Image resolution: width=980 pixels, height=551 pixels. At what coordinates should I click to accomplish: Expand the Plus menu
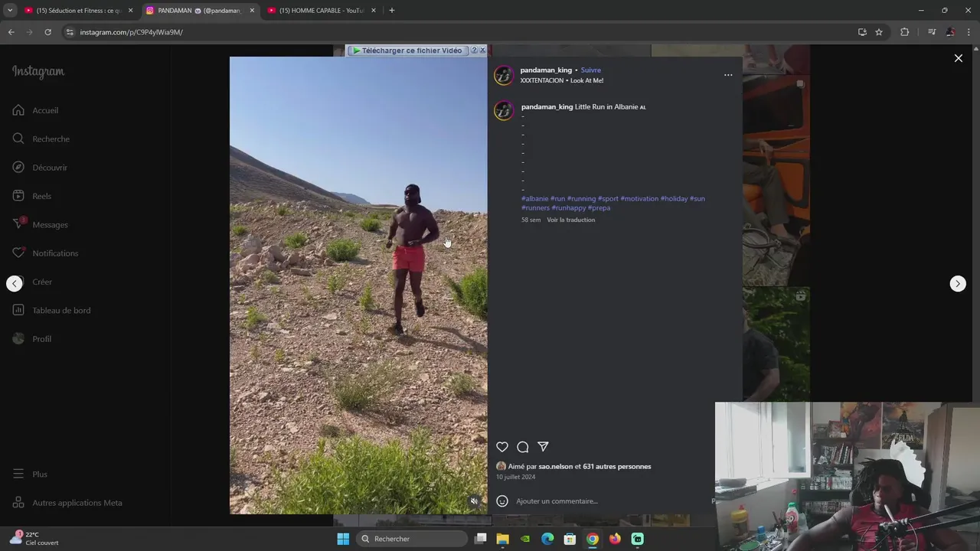30,474
